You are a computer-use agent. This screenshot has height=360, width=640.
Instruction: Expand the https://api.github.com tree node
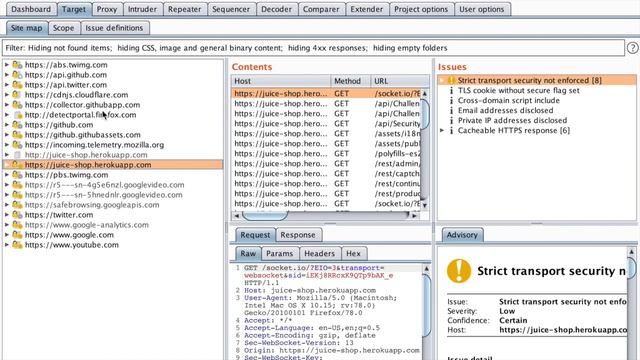pyautogui.click(x=7, y=75)
